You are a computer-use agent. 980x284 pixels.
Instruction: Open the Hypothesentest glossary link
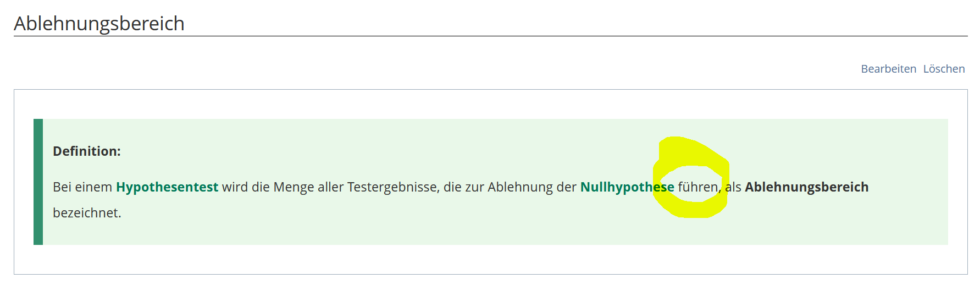tap(167, 187)
